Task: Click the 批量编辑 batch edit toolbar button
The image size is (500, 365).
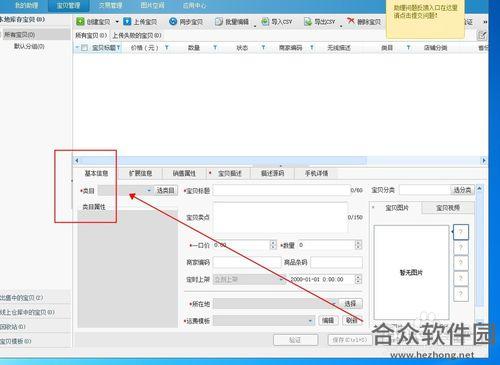Action: 232,22
